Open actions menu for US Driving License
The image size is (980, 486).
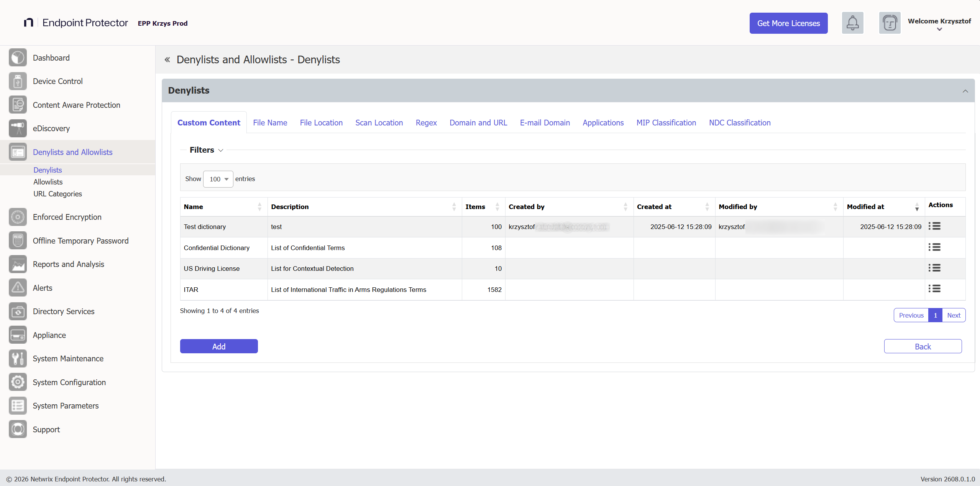pyautogui.click(x=934, y=268)
